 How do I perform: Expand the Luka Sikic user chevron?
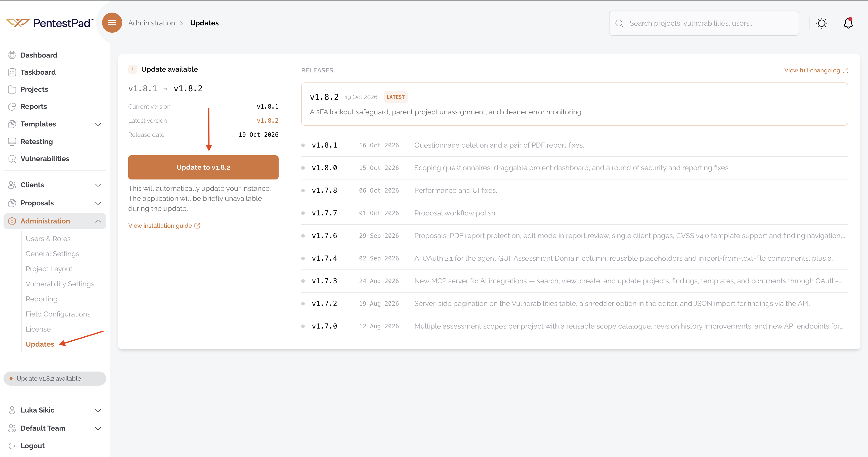click(x=98, y=410)
